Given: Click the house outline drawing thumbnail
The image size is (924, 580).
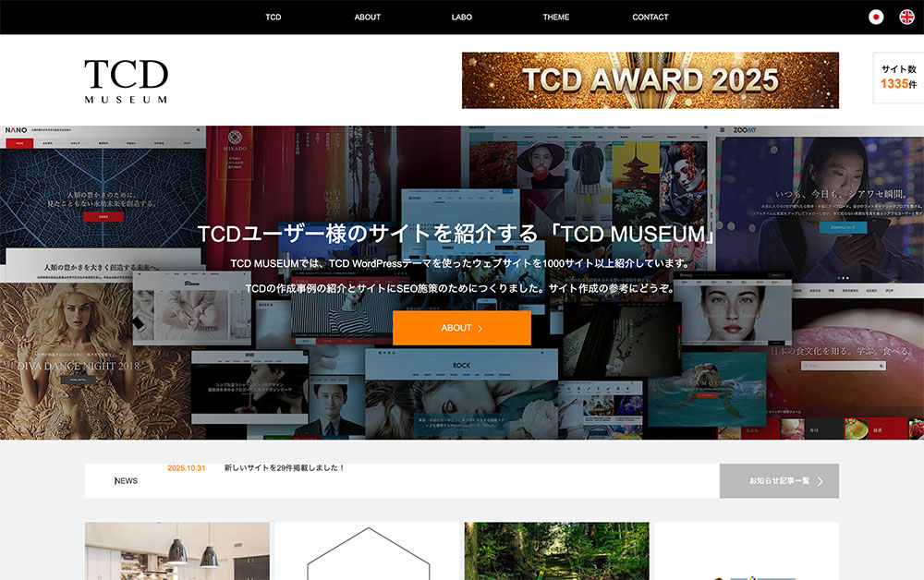Looking at the screenshot, I should [366, 551].
